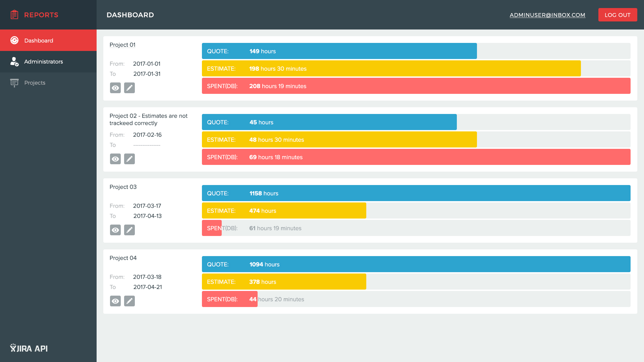Viewport: 644px width, 362px height.
Task: Click the Administrators sidebar icon
Action: click(x=14, y=61)
